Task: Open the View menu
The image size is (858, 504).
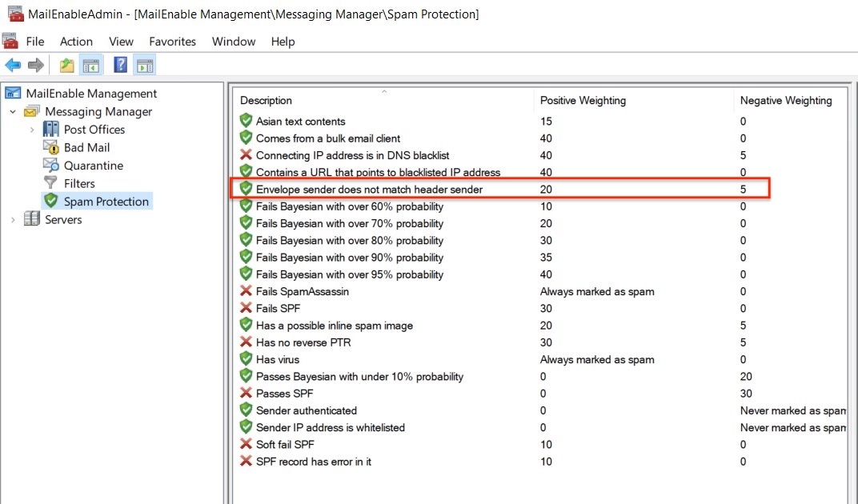Action: point(121,42)
